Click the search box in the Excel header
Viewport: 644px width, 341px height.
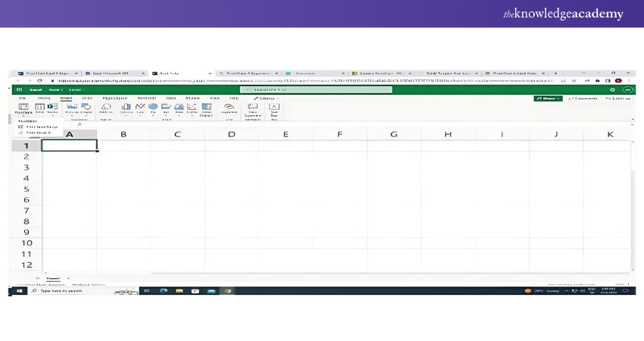tap(315, 89)
